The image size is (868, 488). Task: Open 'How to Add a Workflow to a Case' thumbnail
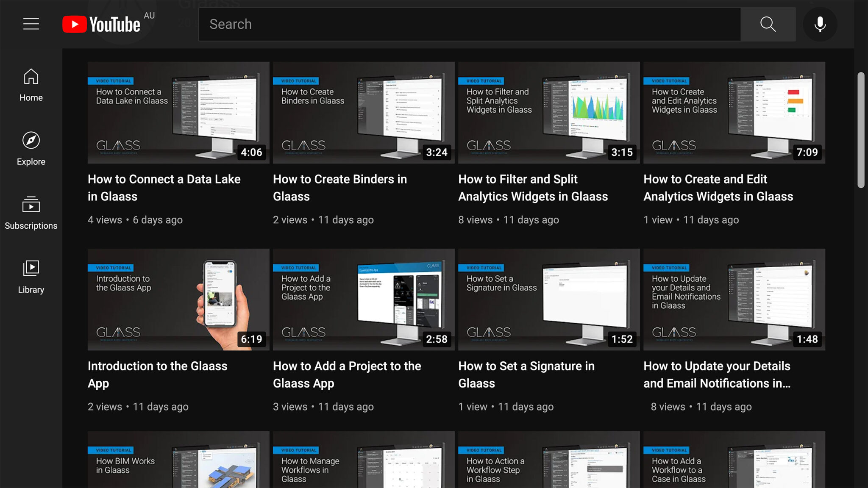[x=734, y=460]
